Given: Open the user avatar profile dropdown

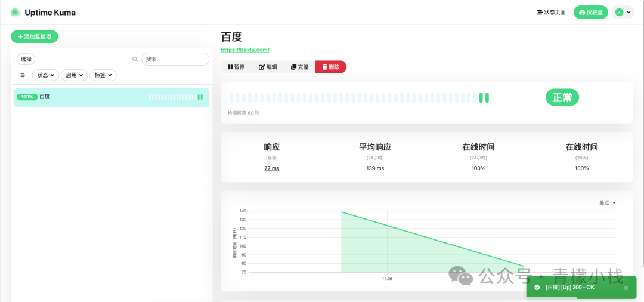Looking at the screenshot, I should click(623, 13).
